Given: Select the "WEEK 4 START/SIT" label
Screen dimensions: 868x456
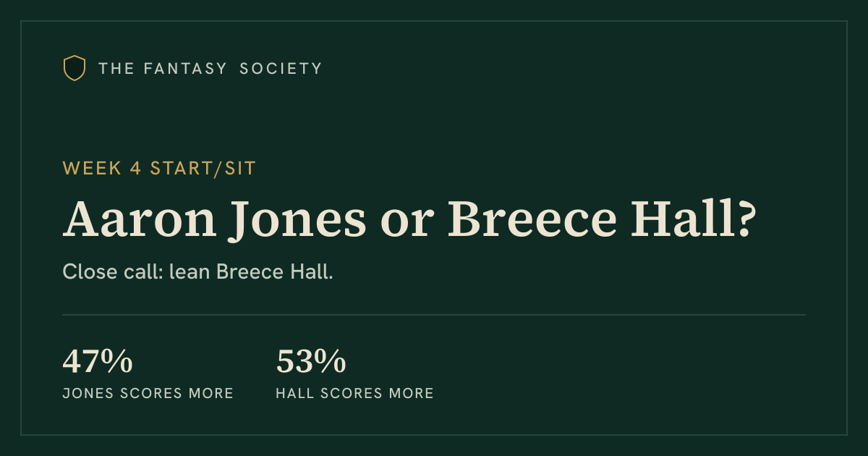Looking at the screenshot, I should point(159,169).
